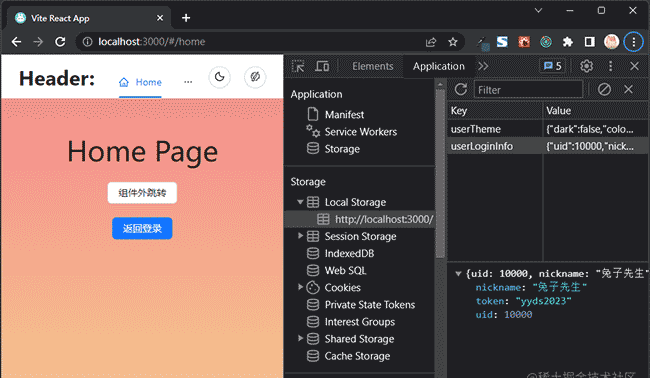Screen dimensions: 650x378
Task: Refresh the storage table
Action: point(461,89)
